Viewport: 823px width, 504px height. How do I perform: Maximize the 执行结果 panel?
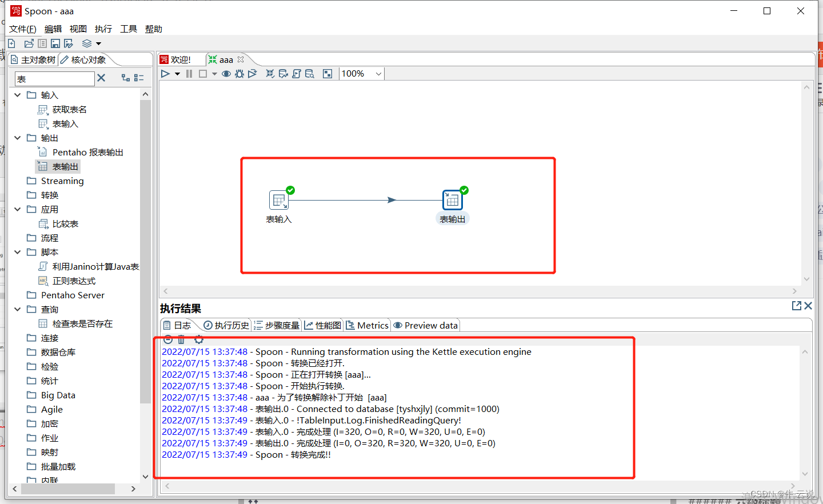click(x=797, y=306)
